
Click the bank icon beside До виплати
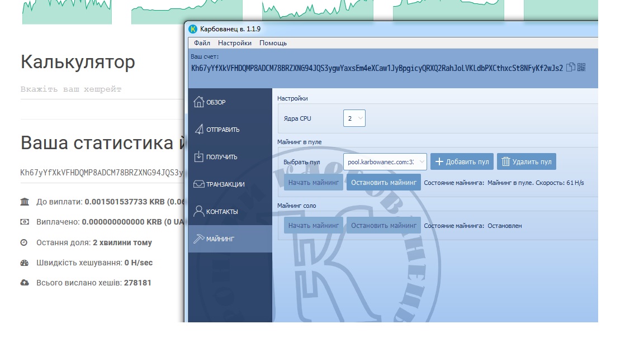[25, 202]
